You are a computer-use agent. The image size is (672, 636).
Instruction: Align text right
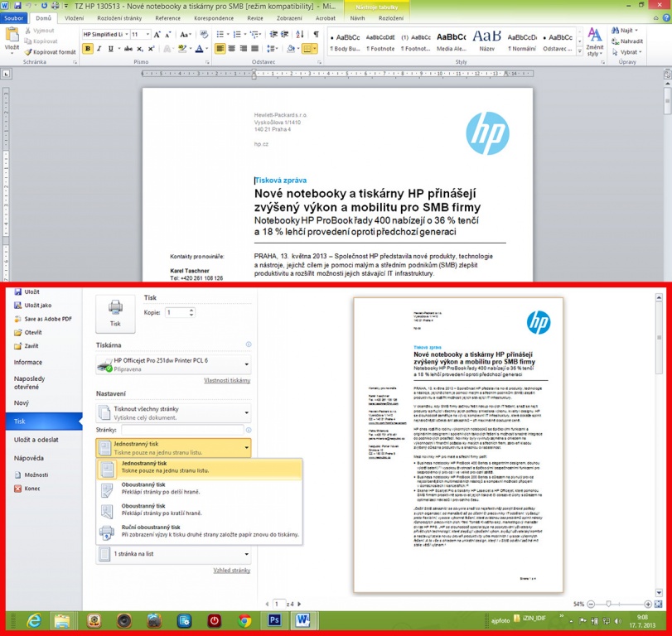click(243, 49)
